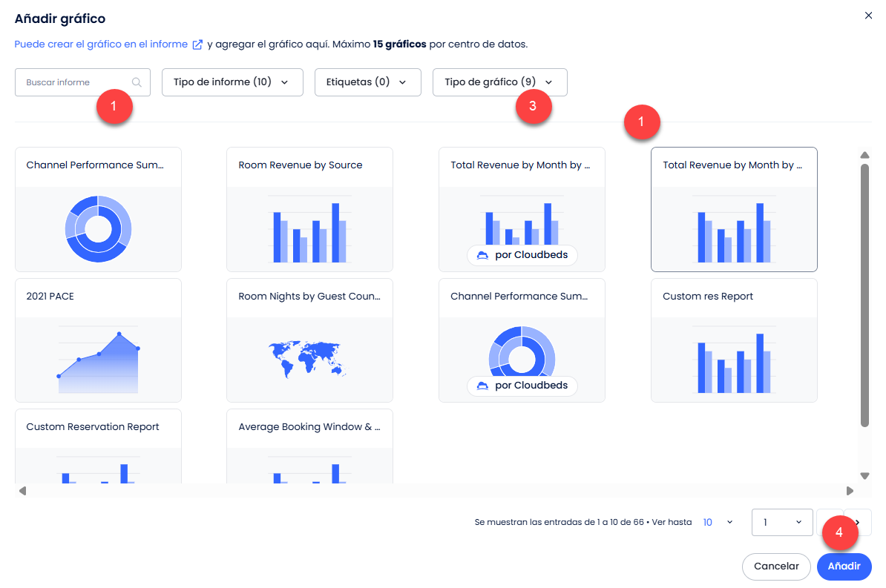Change entries shown per page from 10
This screenshot has height=588, width=886.
coord(717,523)
